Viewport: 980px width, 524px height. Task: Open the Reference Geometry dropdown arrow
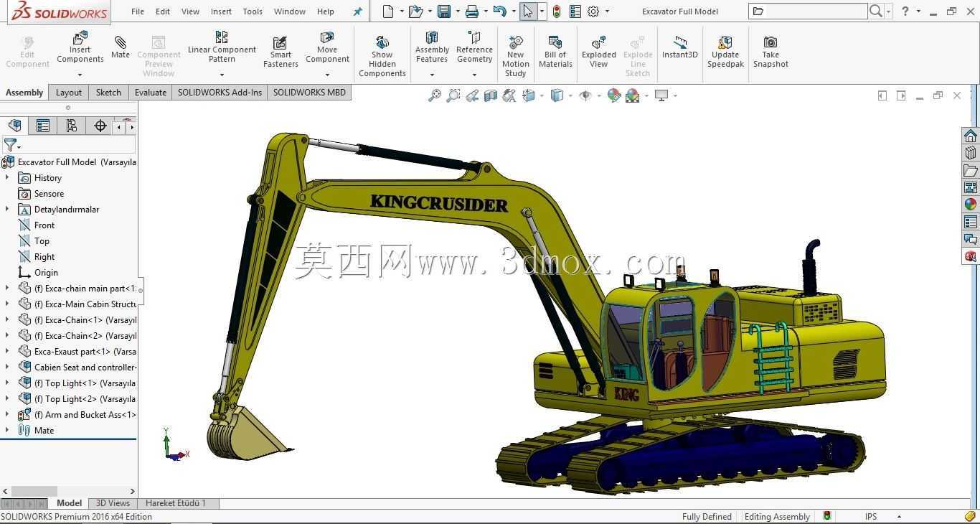tap(474, 74)
